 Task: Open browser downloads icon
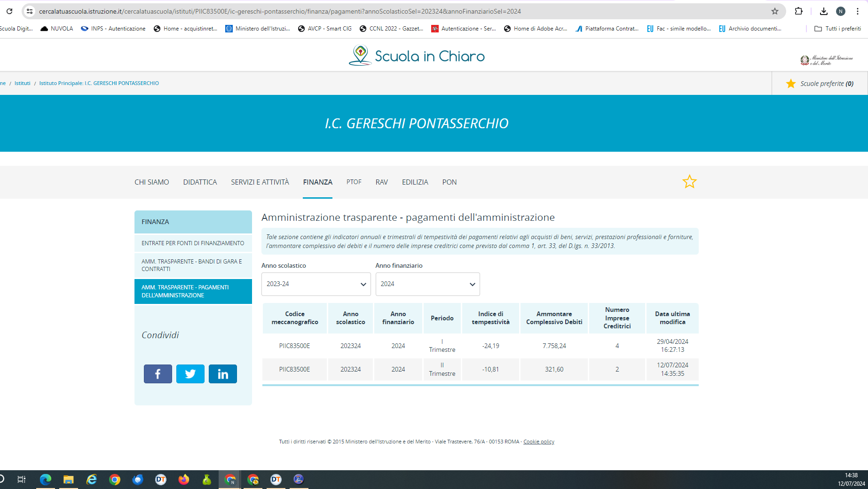[823, 11]
